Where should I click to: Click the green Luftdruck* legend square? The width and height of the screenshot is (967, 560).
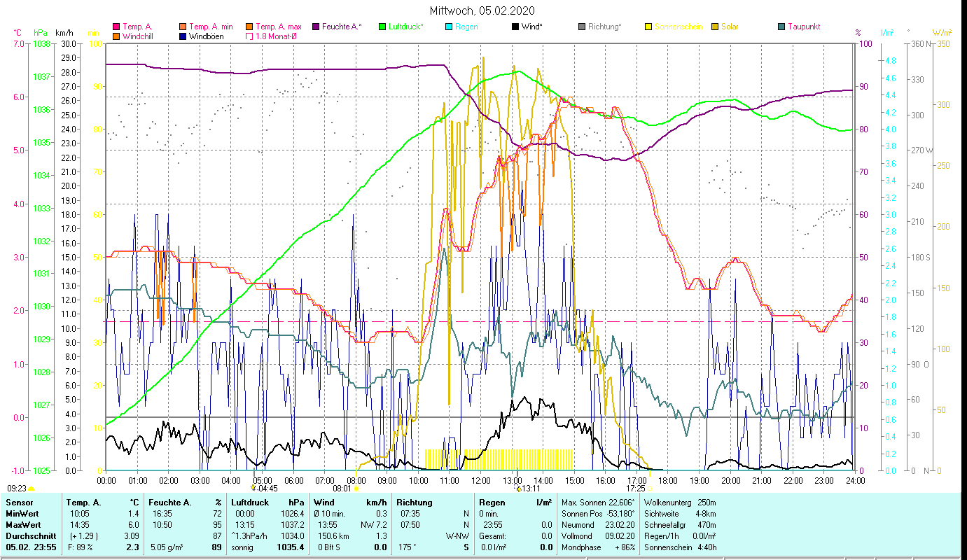pos(382,27)
